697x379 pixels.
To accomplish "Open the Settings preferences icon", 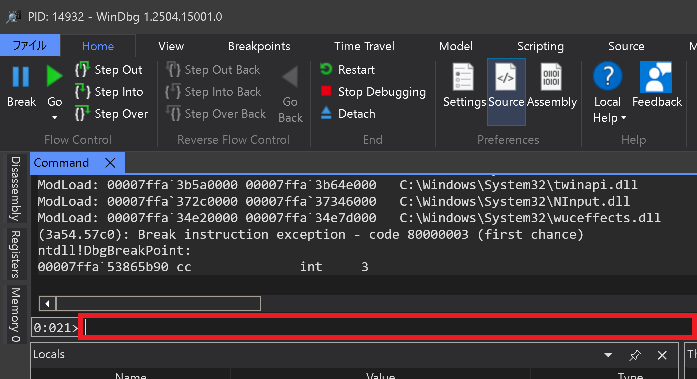I will tap(464, 85).
